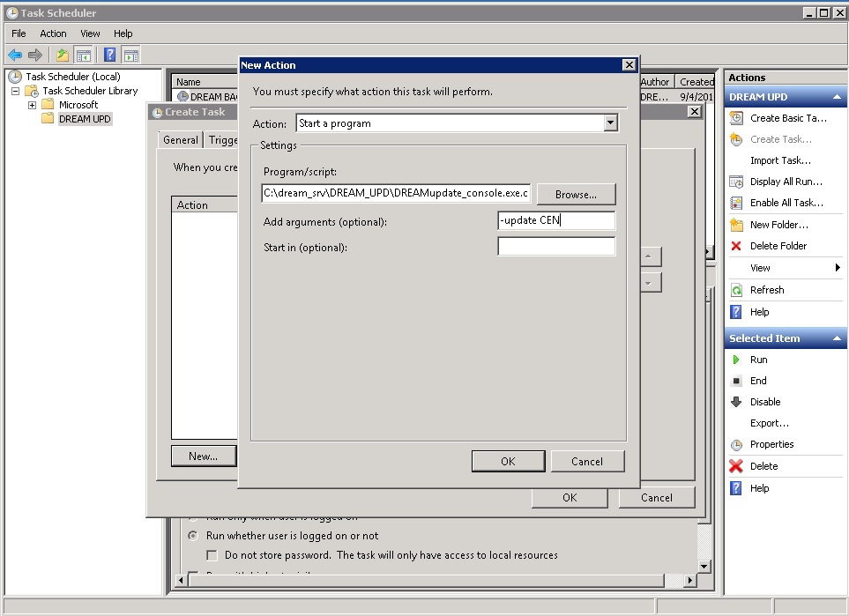Click the Display All Running Tasks icon
849x616 pixels.
736,182
